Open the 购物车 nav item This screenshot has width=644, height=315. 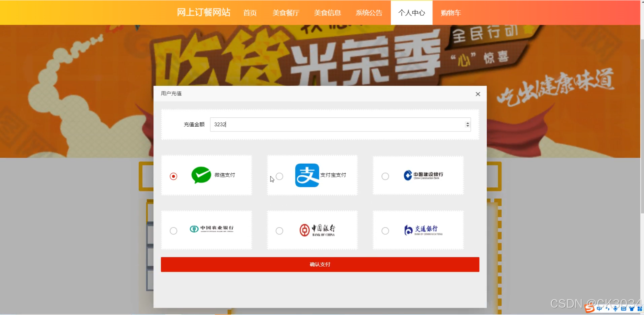click(451, 13)
